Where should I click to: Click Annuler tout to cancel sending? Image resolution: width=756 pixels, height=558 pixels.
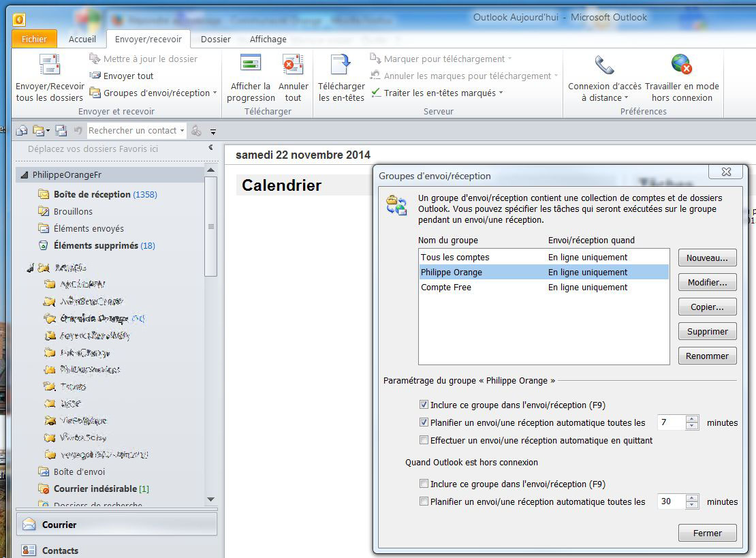[293, 80]
